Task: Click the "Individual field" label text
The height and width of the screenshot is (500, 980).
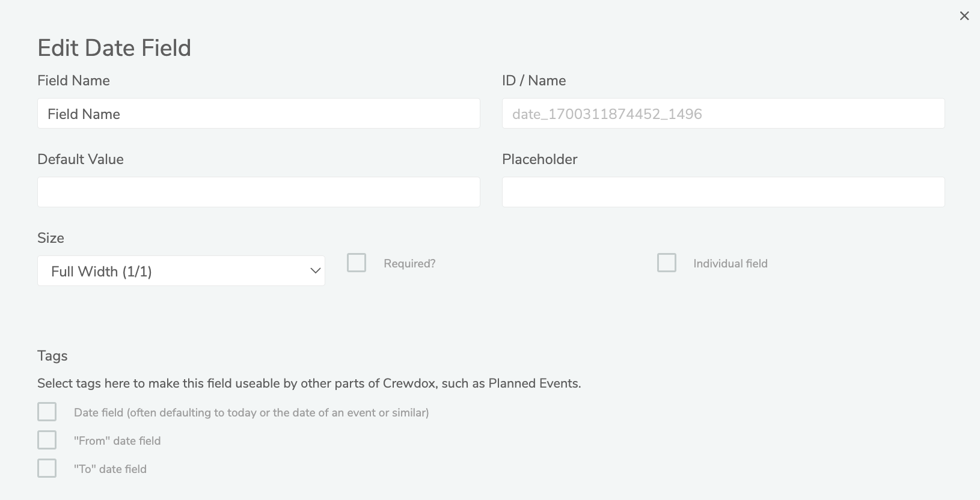Action: tap(730, 264)
